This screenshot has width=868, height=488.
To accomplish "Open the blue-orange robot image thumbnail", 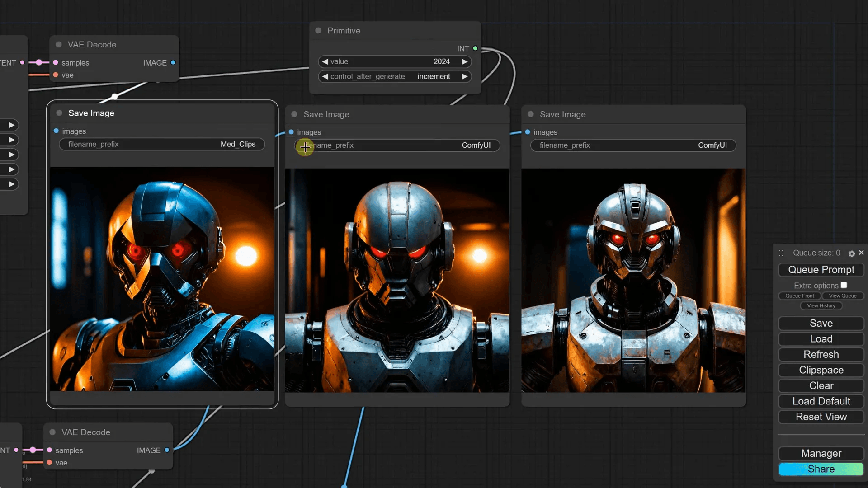I will pyautogui.click(x=162, y=279).
